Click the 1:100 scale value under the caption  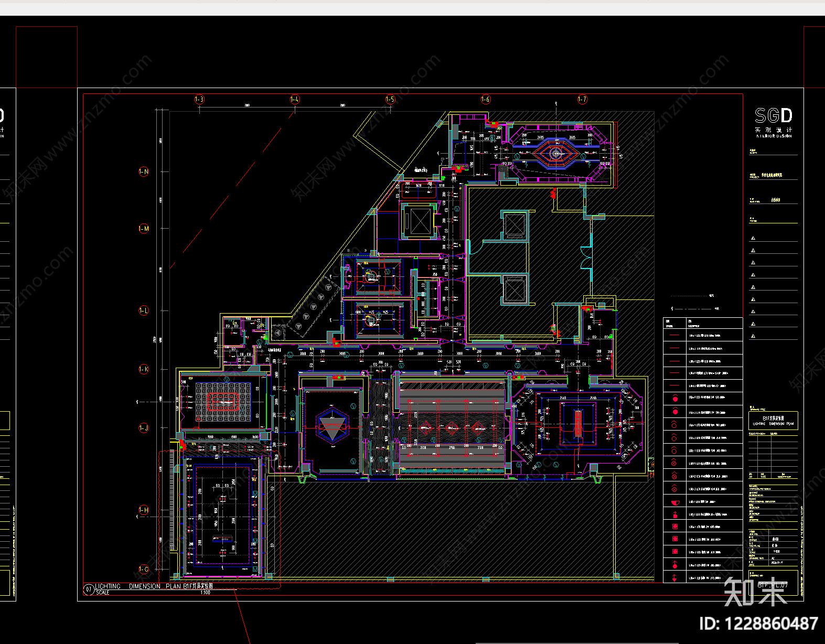pyautogui.click(x=205, y=593)
